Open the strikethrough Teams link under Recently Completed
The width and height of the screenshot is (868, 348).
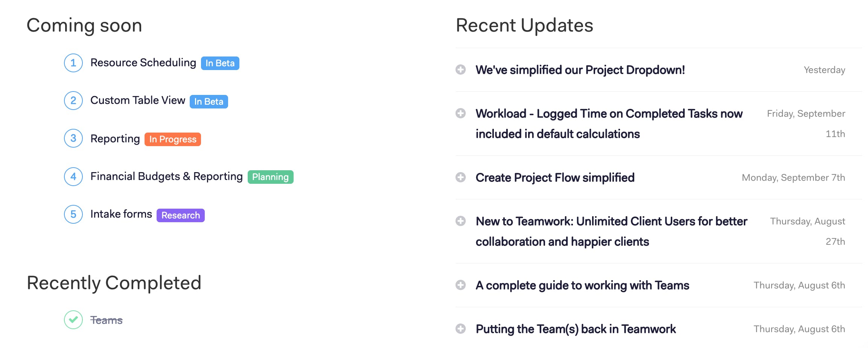pos(106,320)
